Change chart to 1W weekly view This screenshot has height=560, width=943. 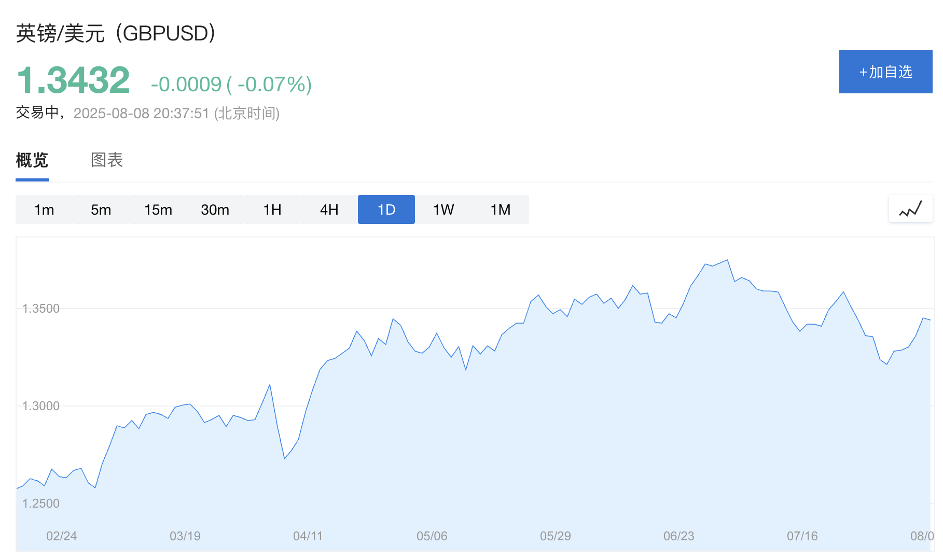pos(443,209)
